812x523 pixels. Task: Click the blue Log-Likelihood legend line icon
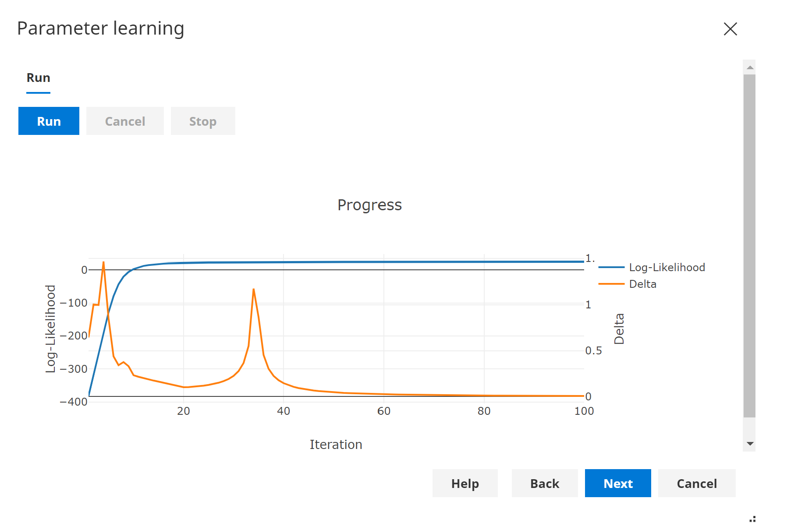(611, 267)
